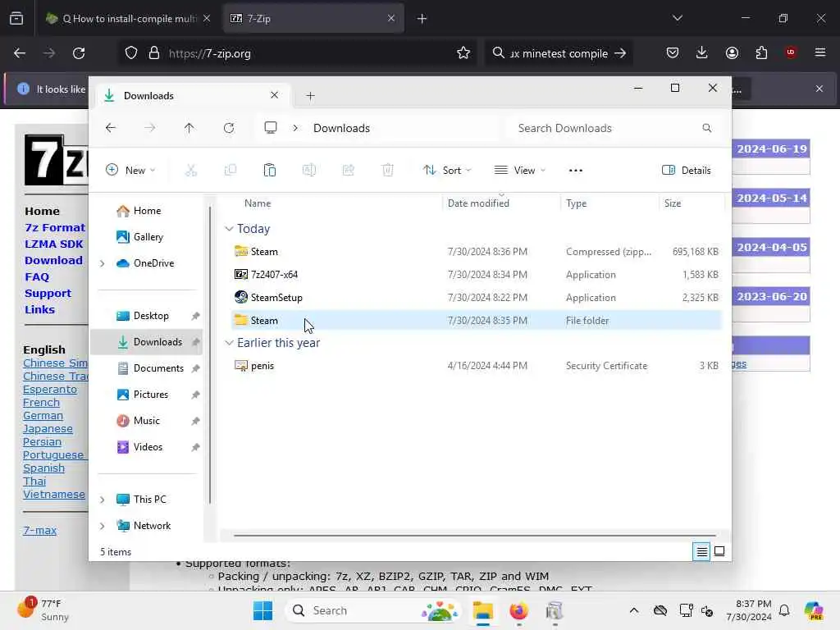
Task: Open Firefox account icon
Action: point(732,52)
